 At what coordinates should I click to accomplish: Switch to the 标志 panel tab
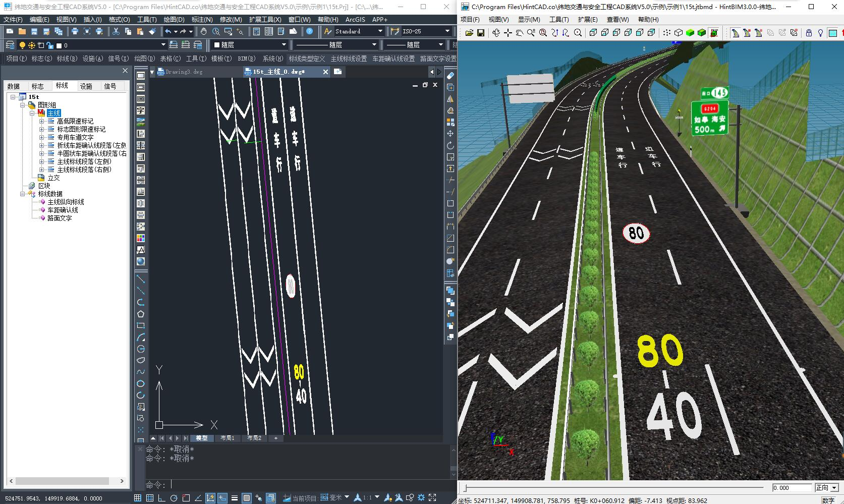[38, 86]
